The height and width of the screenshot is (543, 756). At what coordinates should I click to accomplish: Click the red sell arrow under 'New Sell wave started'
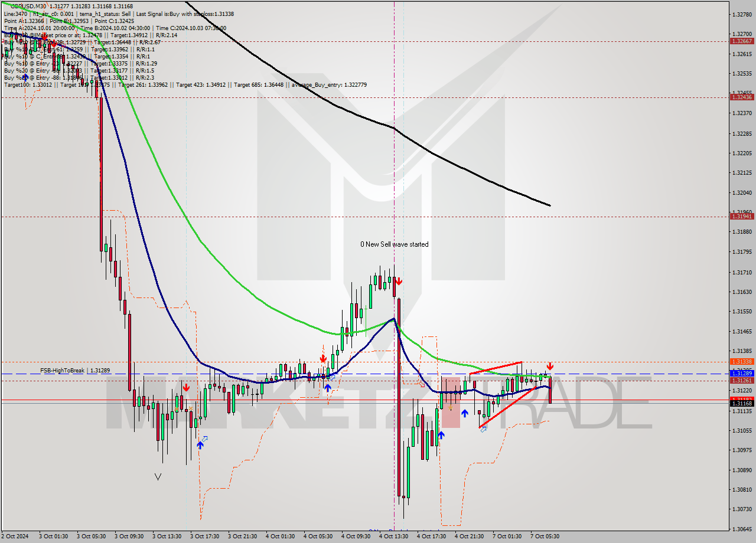399,282
